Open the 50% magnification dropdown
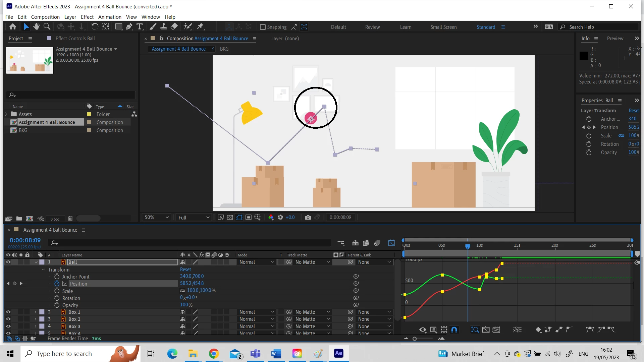This screenshot has height=362, width=644. 157,217
